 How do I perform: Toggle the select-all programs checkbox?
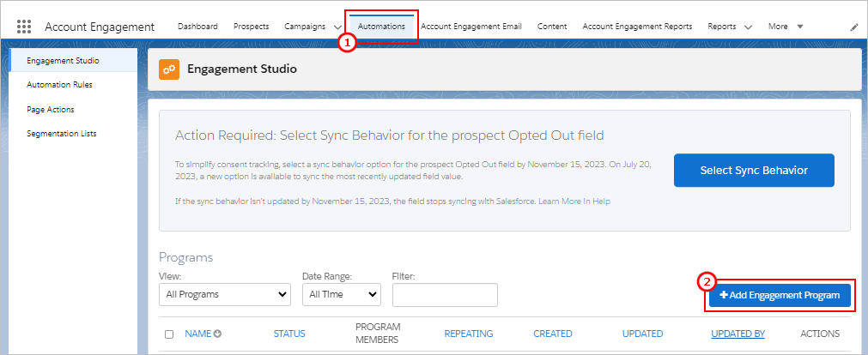(169, 334)
